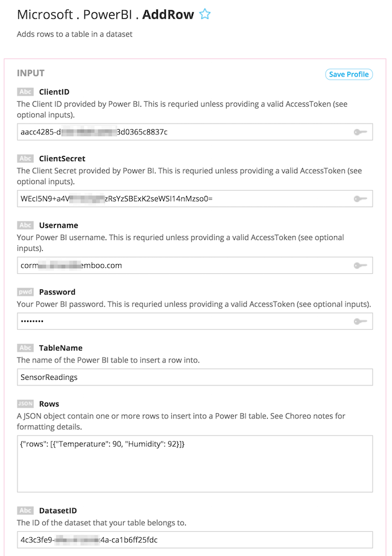Click the JSON type badge beside Rows
Image resolution: width=392 pixels, height=556 pixels.
tap(25, 404)
